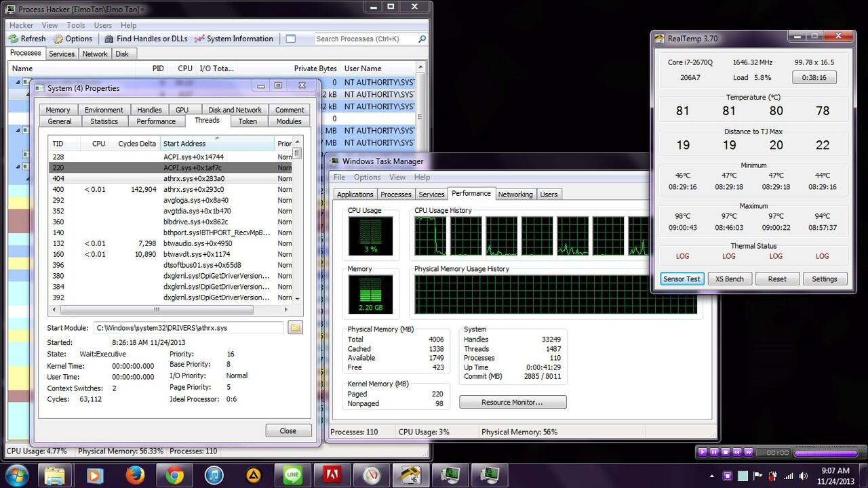Sort threads by Cycles Delta column
The image size is (868, 488).
tap(136, 143)
